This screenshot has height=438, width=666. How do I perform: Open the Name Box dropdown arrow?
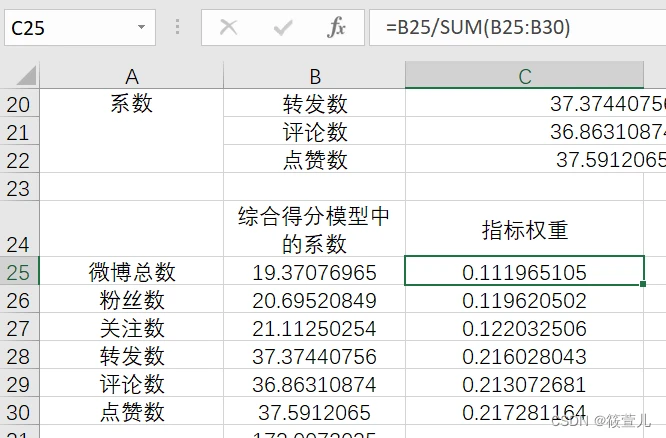tap(141, 27)
